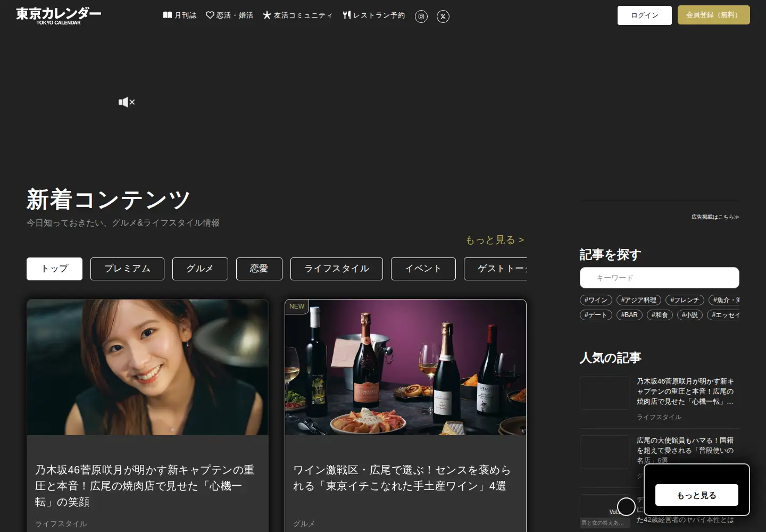The image size is (766, 532).
Task: Click the 会員登録（無料） signup button
Action: [x=714, y=15]
